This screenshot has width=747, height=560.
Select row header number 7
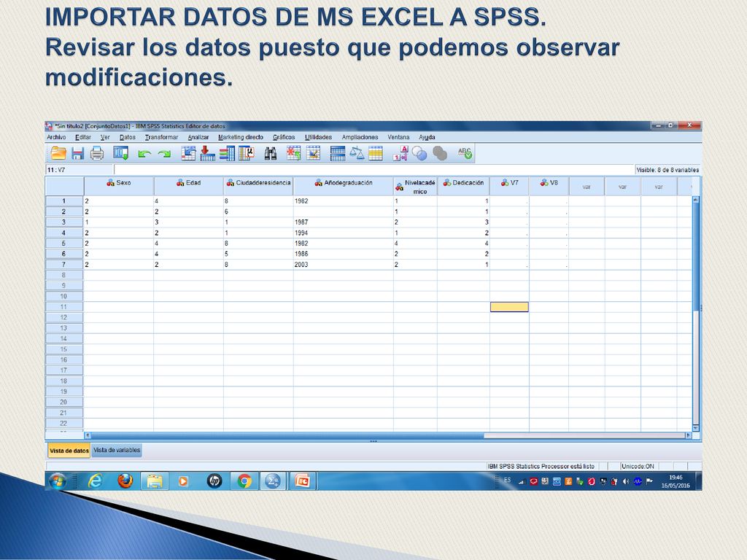pyautogui.click(x=64, y=265)
